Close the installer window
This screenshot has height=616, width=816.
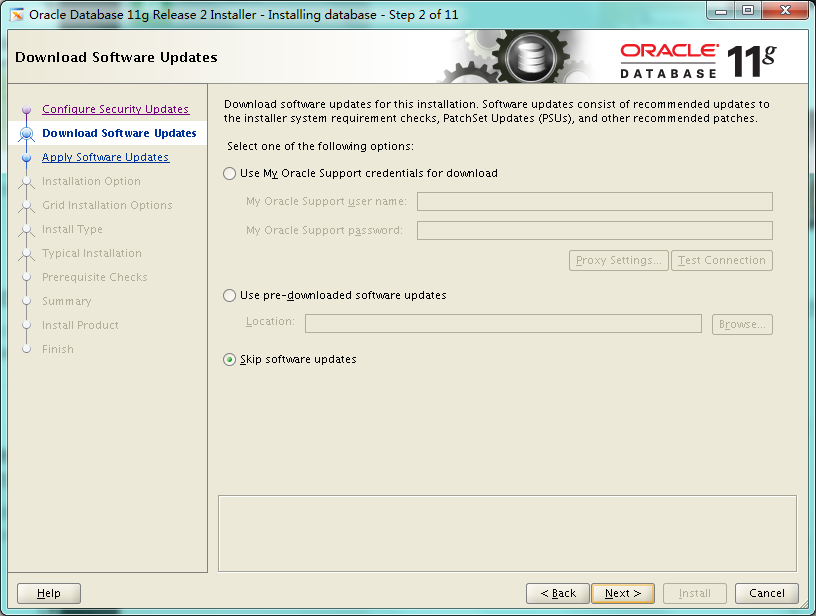786,10
